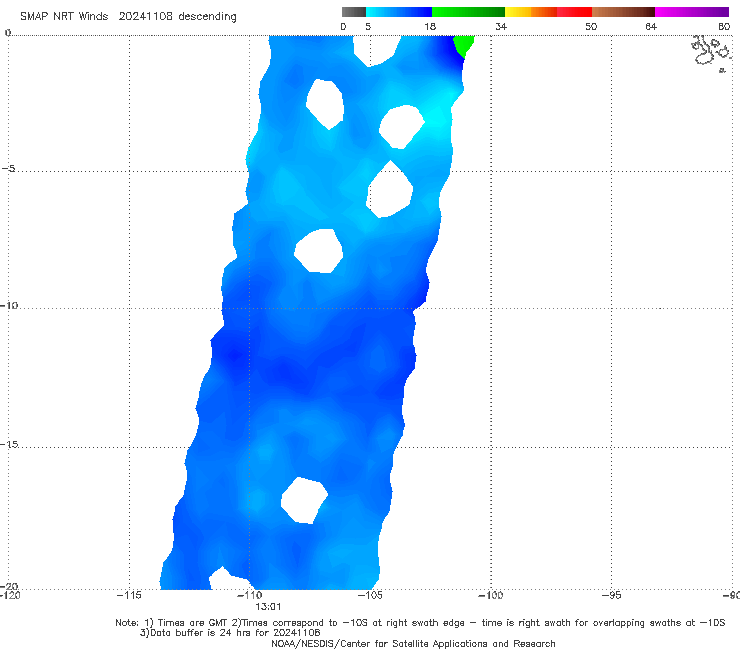The height and width of the screenshot is (650, 740).
Task: Click the brown segment of the color bar
Action: (x=623, y=12)
